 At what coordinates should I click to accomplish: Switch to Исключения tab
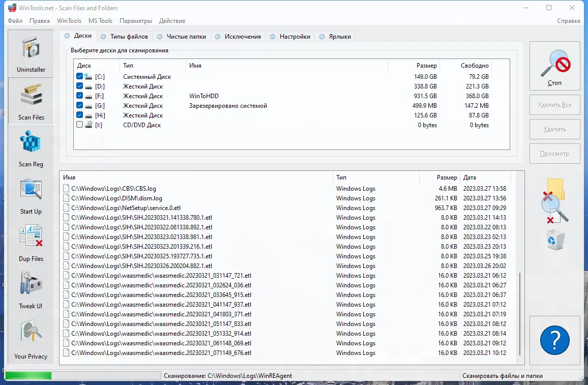pyautogui.click(x=238, y=37)
